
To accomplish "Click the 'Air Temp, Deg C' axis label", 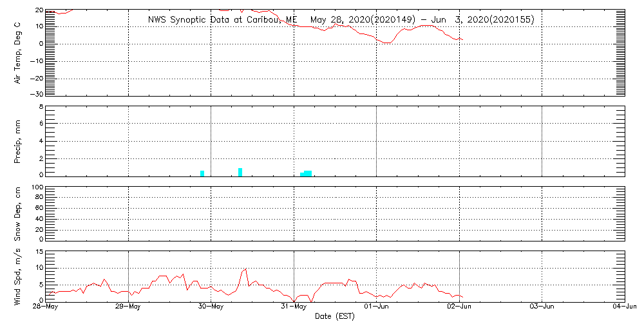I will point(18,52).
